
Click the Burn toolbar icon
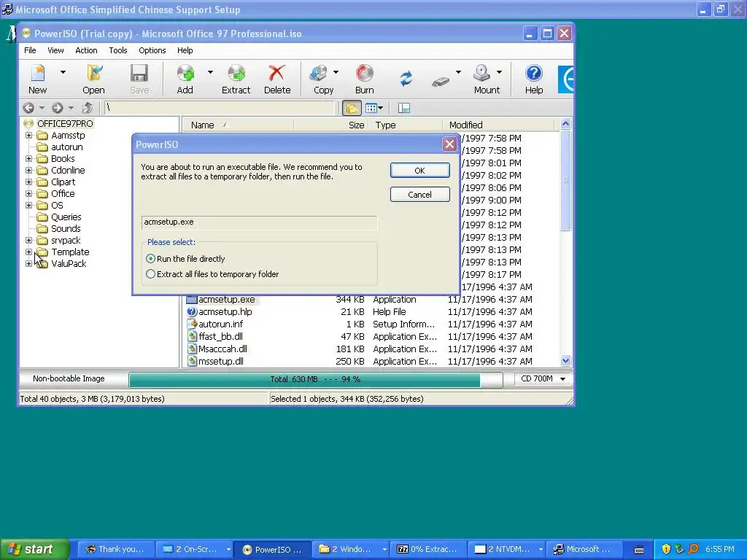click(365, 74)
